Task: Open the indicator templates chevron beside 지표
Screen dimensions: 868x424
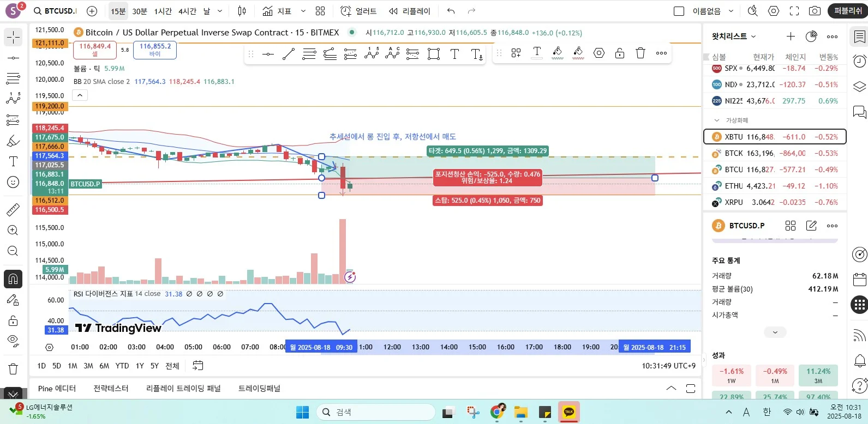Action: click(x=303, y=11)
